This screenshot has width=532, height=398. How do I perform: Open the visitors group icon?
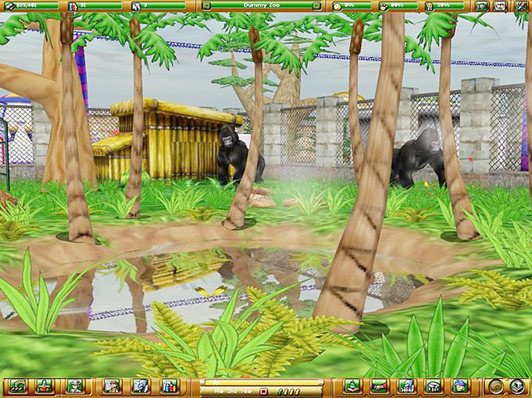pyautogui.click(x=170, y=386)
